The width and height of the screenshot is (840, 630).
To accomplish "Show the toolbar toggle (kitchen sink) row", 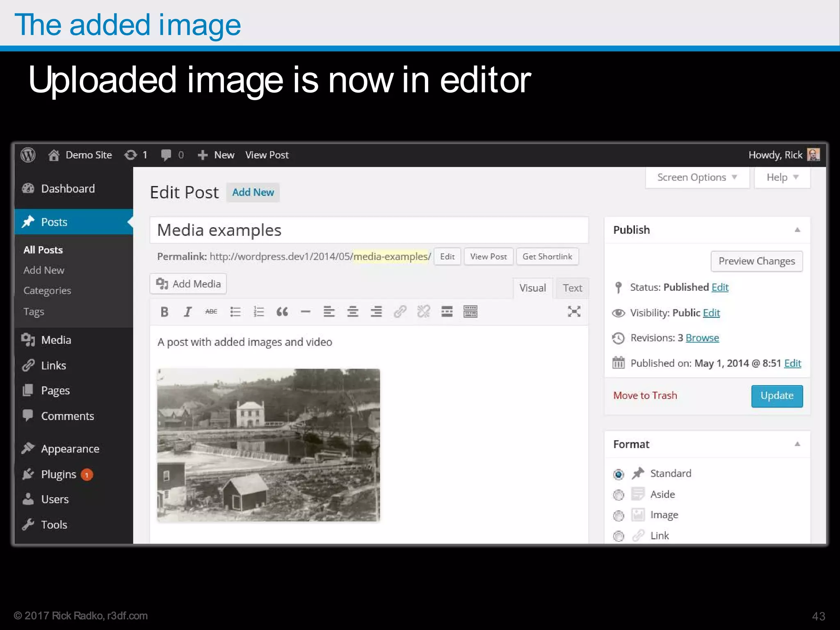I will click(x=470, y=312).
